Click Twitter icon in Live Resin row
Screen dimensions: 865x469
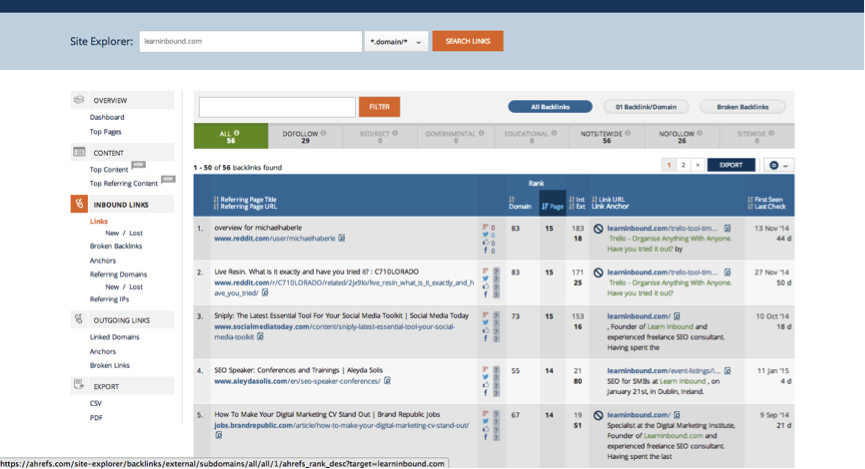click(485, 279)
